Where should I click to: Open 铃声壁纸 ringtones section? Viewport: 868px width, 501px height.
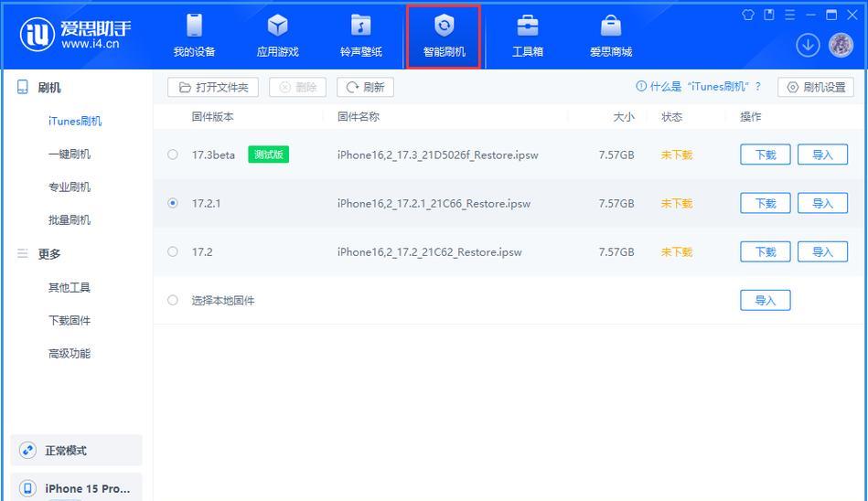tap(361, 36)
